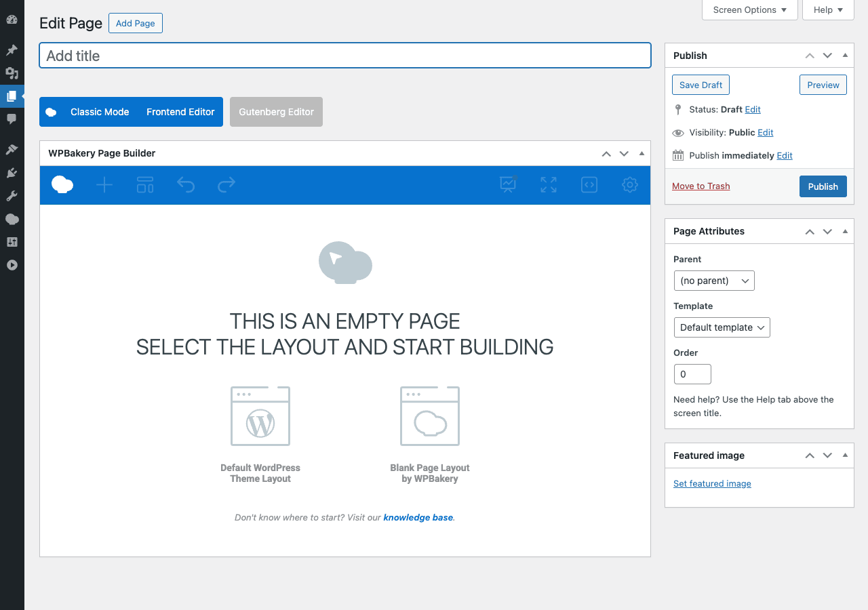
Task: Open Settings via the sliders sidebar icon
Action: 12,242
